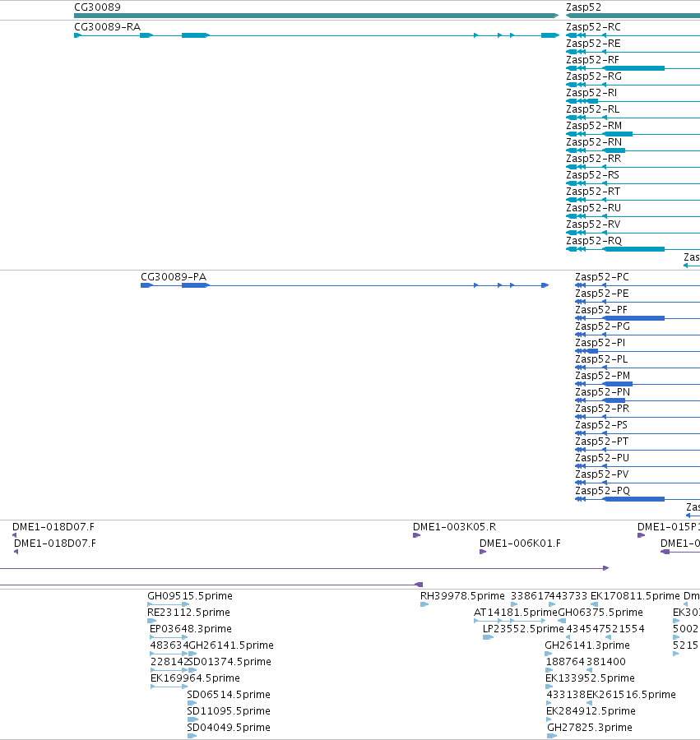This screenshot has height=740, width=700.
Task: Open EST label EK169964.5prime
Action: pos(195,678)
